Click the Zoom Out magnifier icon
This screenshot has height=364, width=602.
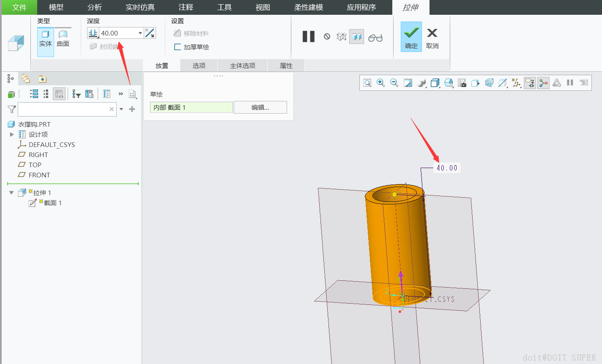click(x=394, y=83)
